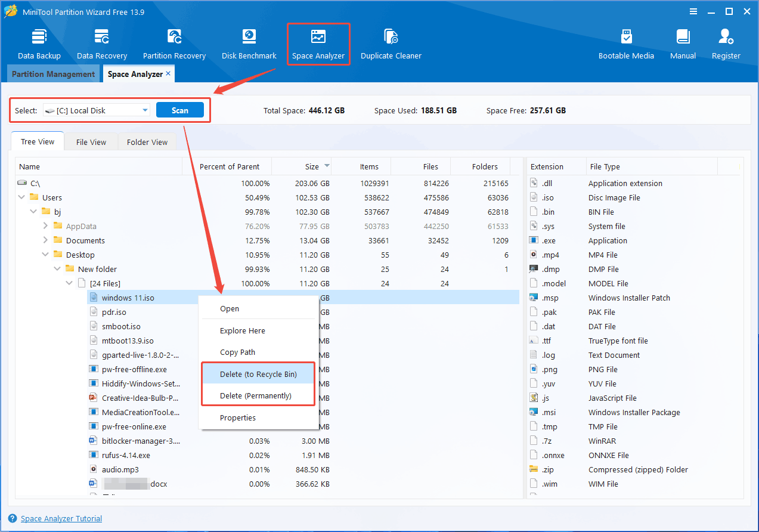Open the Space Analyzer Tutorial link

click(x=61, y=519)
